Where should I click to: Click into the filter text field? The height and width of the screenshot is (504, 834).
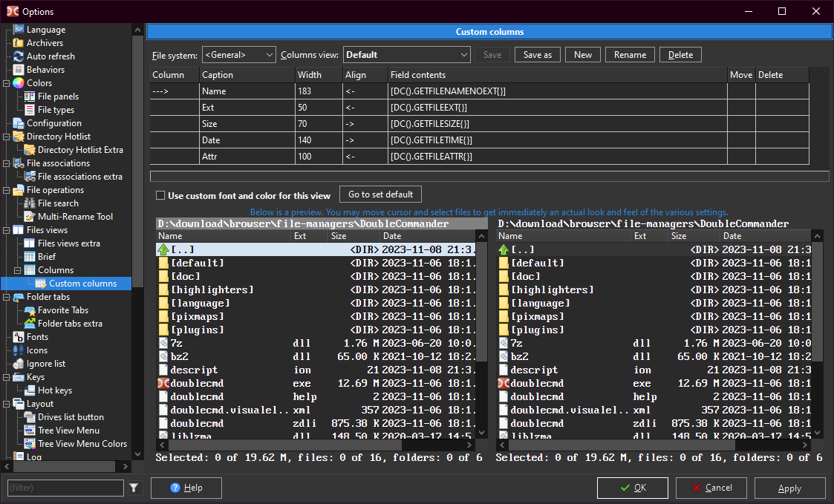coord(65,488)
